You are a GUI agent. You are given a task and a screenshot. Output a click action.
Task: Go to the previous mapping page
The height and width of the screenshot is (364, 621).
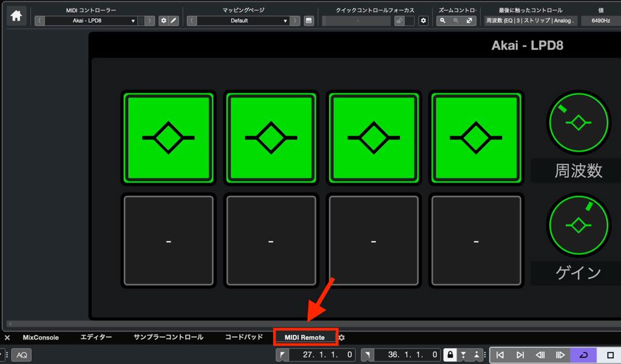(192, 21)
